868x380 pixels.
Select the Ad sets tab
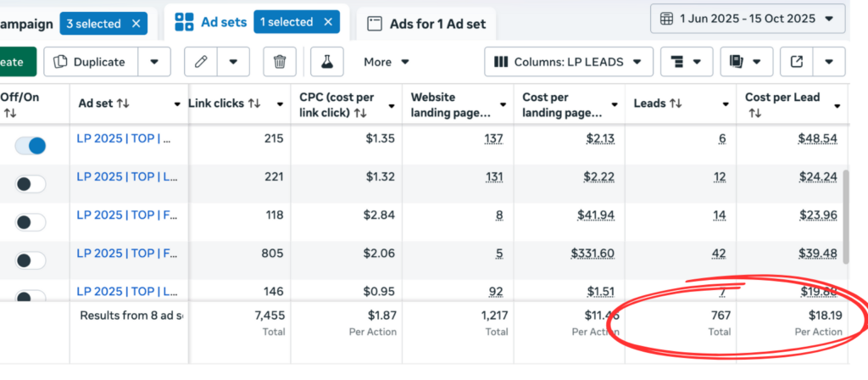215,21
